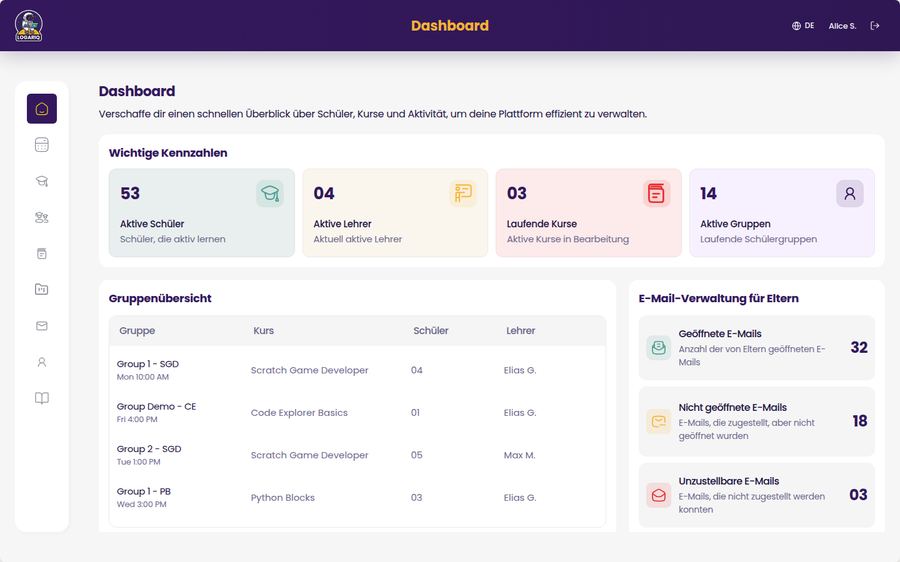
Task: Click the yellow Nicht geöffnete E-Mails icon
Action: (x=658, y=421)
